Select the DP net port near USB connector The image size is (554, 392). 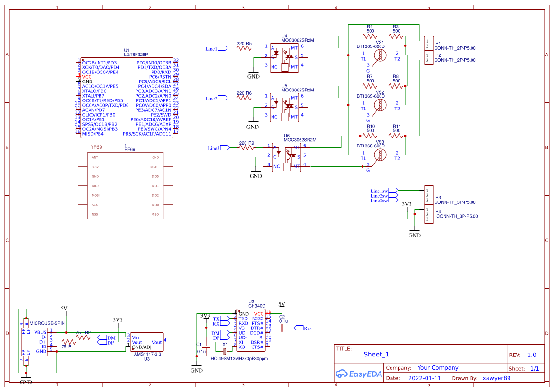tap(102, 342)
